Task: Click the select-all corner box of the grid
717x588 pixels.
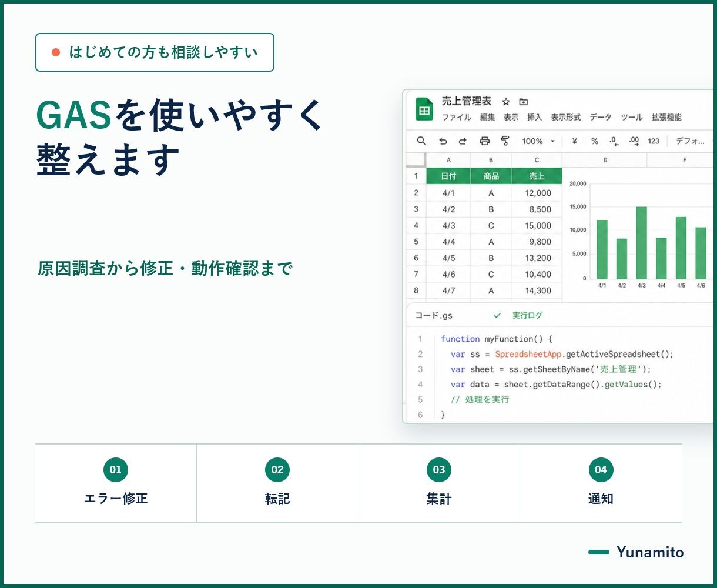Action: 416,160
